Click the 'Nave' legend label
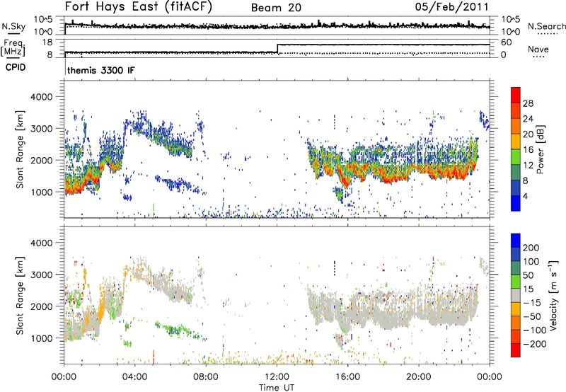 [538, 49]
